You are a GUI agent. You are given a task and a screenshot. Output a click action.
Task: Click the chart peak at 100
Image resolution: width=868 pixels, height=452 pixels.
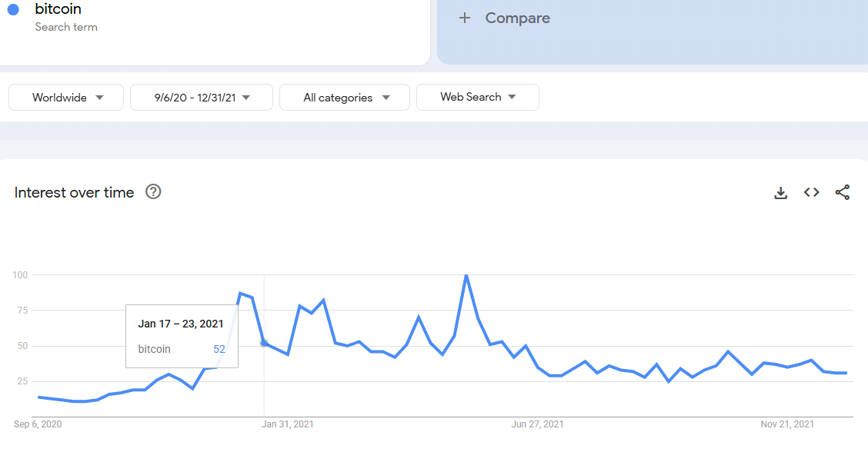466,275
